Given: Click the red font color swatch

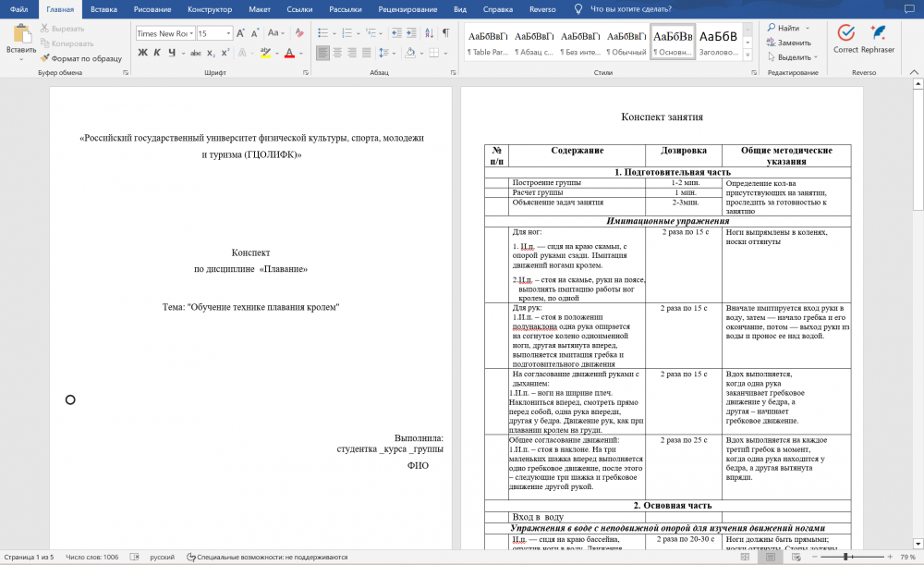Looking at the screenshot, I should (x=288, y=54).
